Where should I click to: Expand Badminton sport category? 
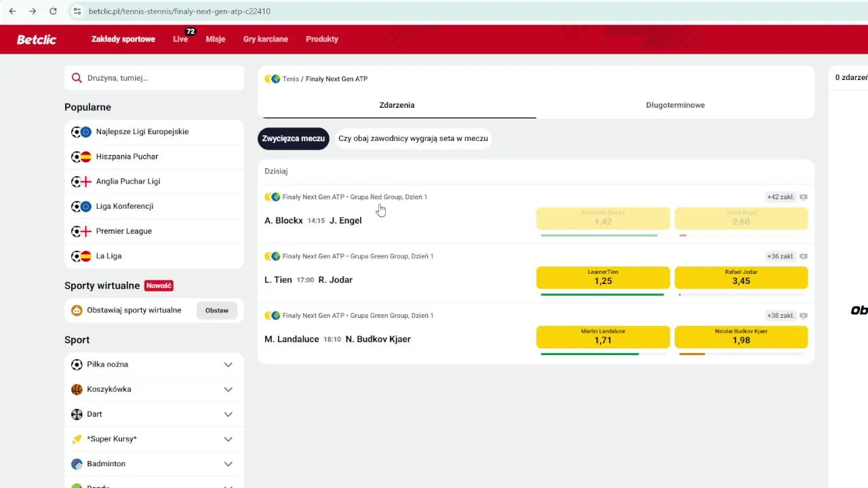tap(229, 464)
